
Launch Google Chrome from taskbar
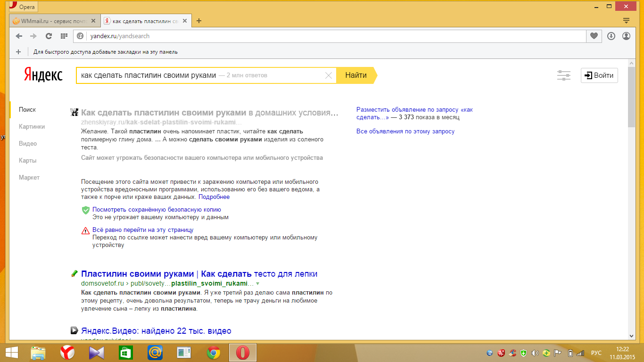[x=214, y=353]
